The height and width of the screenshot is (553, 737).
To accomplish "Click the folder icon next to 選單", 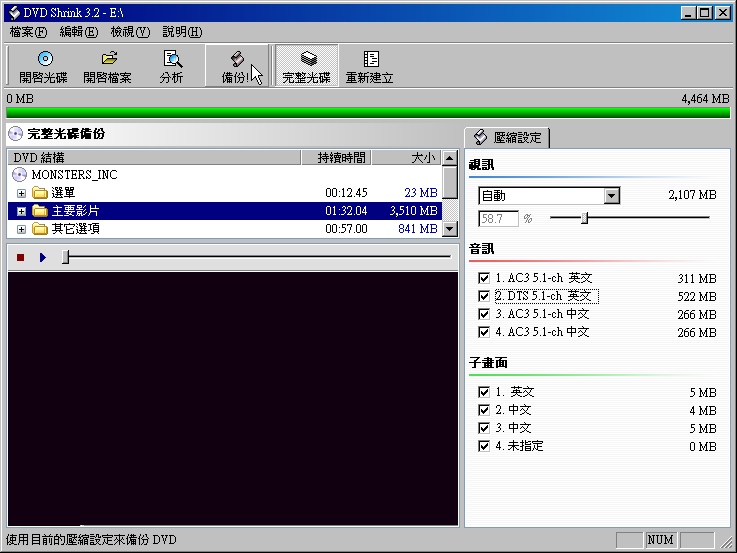I will [40, 193].
